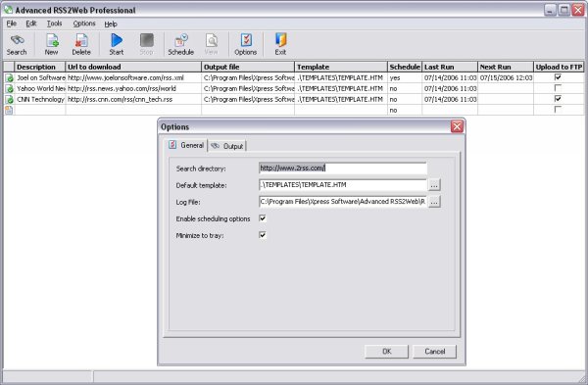Click the Yahoo World News description cell

point(40,89)
